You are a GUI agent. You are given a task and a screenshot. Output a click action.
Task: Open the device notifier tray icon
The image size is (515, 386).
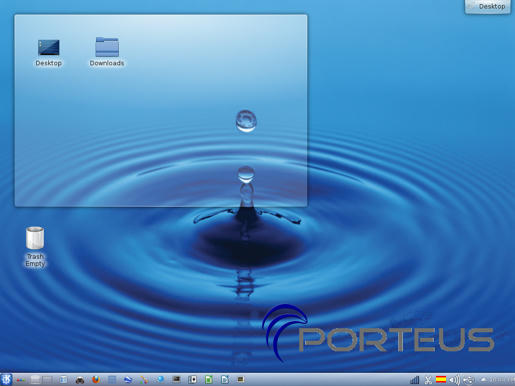[469, 380]
